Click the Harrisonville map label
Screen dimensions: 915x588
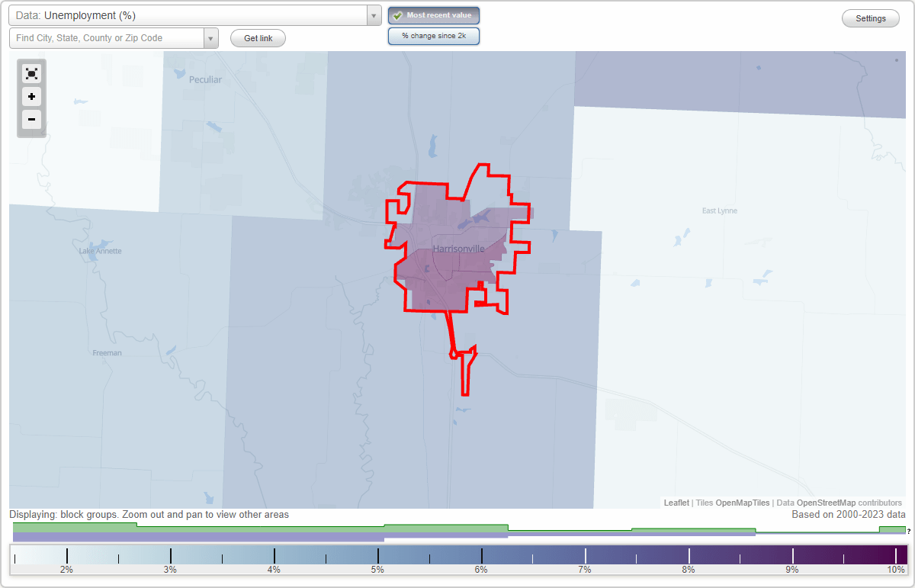[459, 249]
